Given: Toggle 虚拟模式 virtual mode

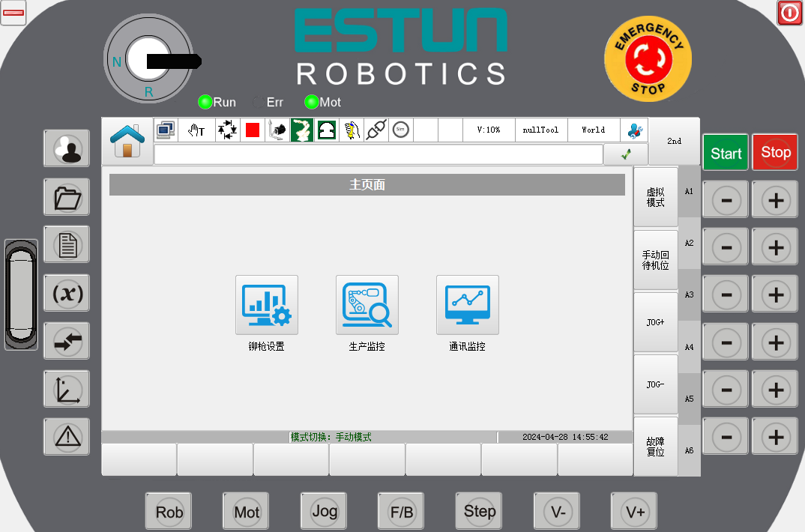Looking at the screenshot, I should coord(656,197).
